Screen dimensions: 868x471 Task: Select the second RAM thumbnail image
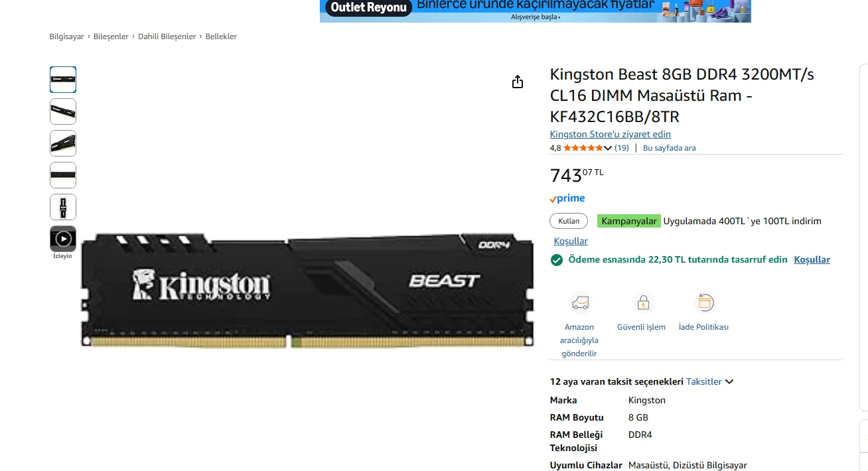(x=63, y=111)
